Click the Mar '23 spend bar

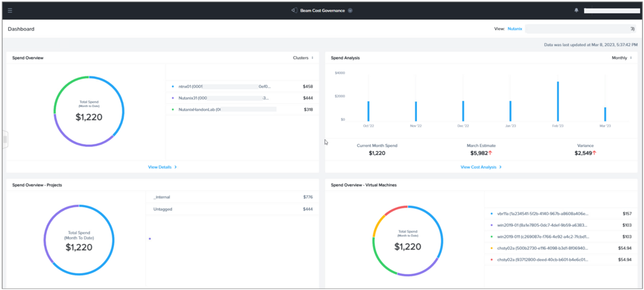pos(605,114)
